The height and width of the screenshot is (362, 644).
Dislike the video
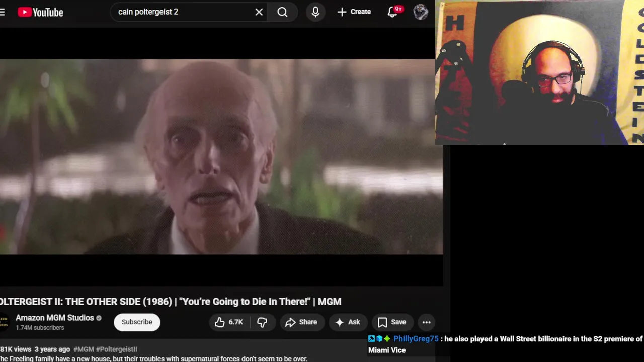(262, 322)
